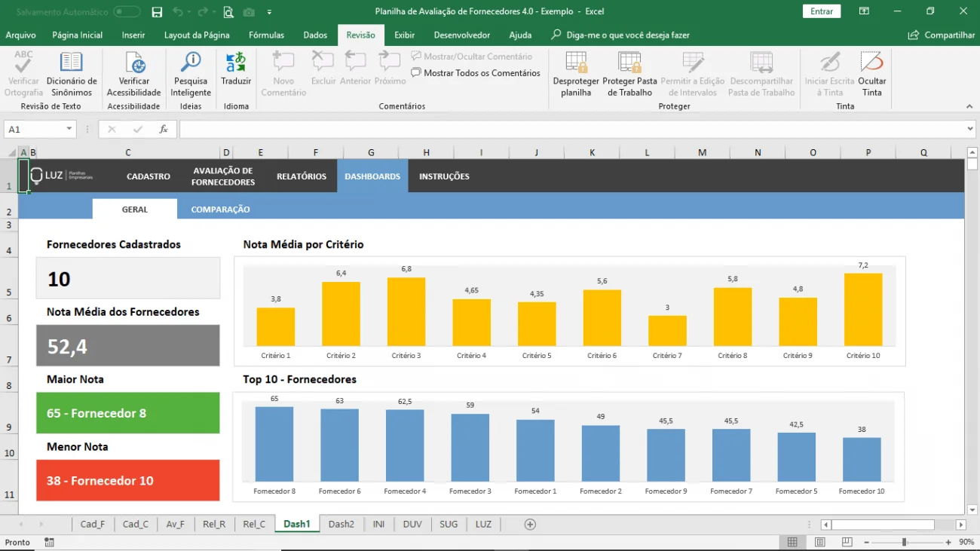Open the Exibir ribbon tab
980x551 pixels.
[405, 35]
